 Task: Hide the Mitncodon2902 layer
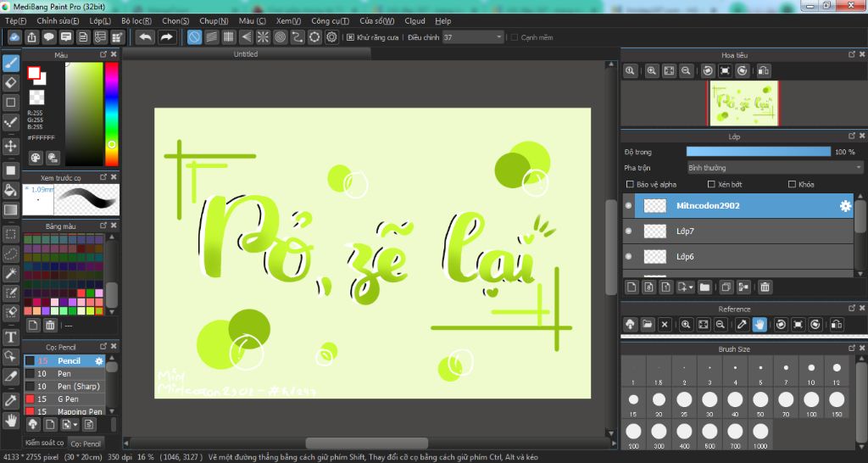(628, 205)
